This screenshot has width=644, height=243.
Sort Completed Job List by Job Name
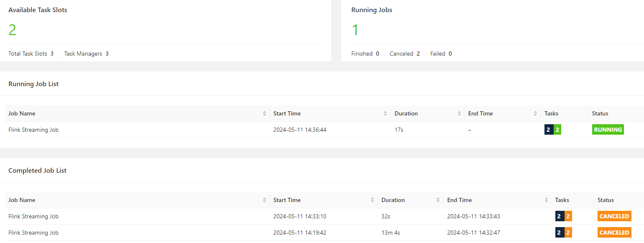tap(264, 200)
